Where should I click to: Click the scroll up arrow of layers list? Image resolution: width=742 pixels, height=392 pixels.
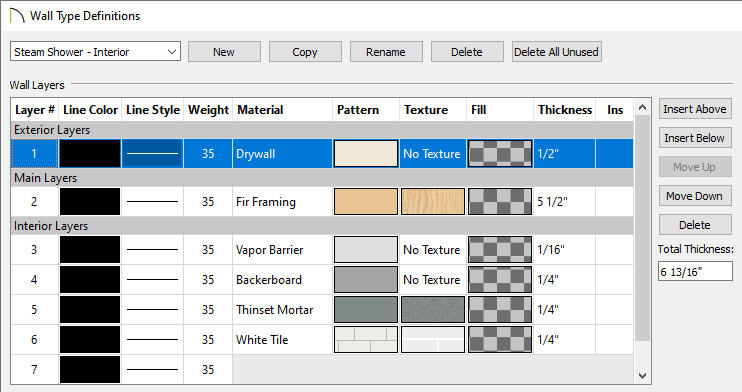point(642,107)
